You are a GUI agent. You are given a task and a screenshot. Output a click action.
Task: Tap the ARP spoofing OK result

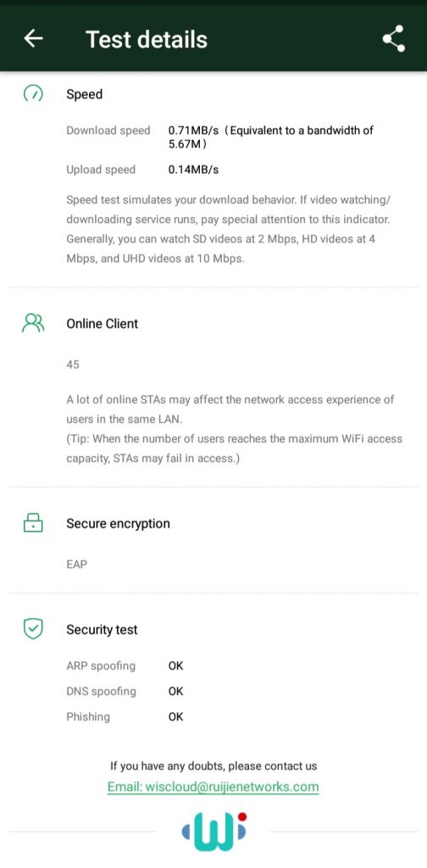(176, 666)
